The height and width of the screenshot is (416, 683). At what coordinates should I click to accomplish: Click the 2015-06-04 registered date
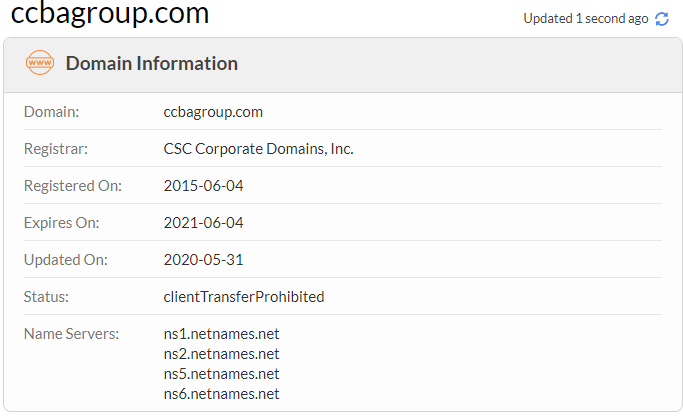pyautogui.click(x=203, y=186)
